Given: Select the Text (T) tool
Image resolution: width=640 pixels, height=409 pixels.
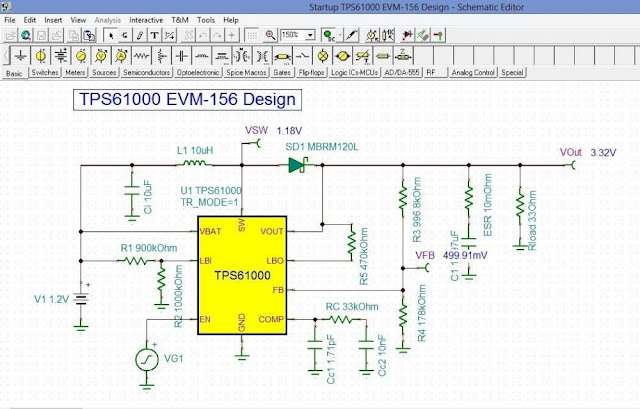Looking at the screenshot, I should pos(154,36).
